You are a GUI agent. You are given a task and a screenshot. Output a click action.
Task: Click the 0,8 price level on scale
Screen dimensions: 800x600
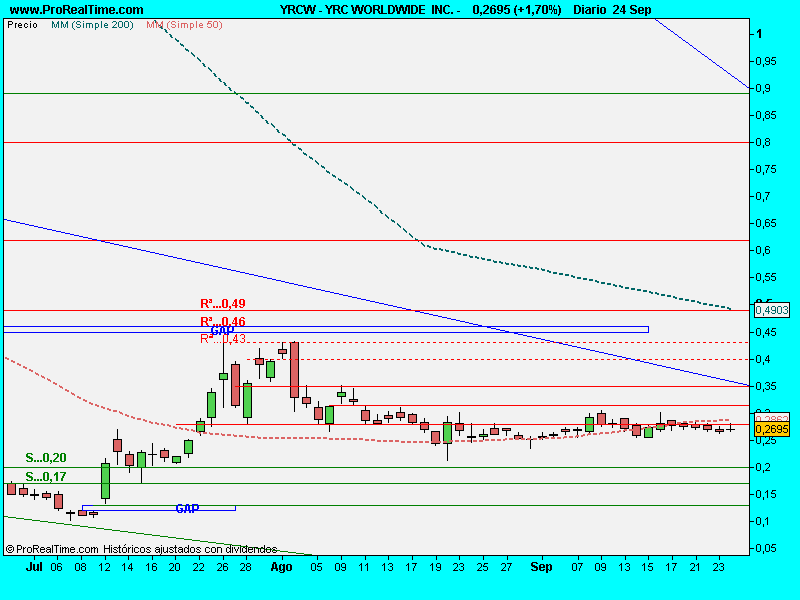click(763, 142)
